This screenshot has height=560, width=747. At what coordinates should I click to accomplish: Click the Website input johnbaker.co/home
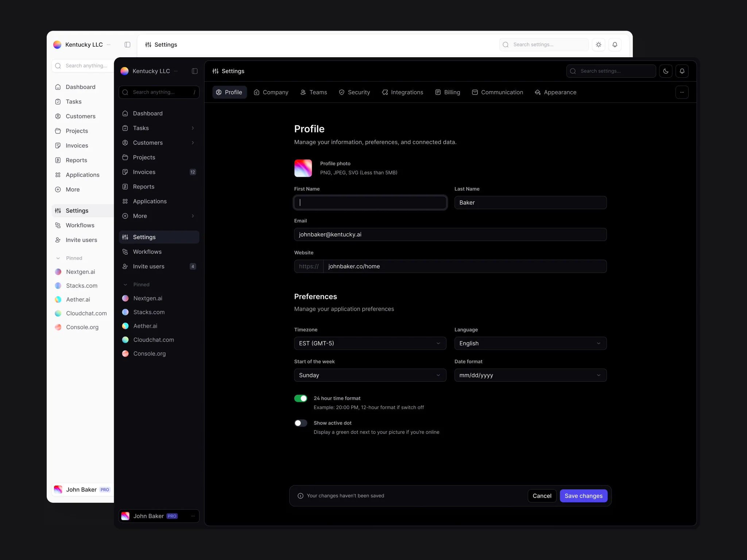(x=465, y=267)
